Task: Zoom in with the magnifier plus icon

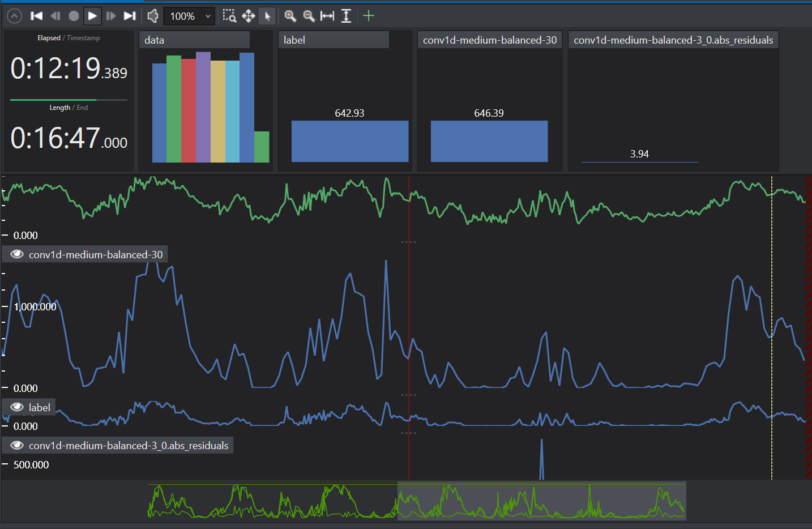Action: click(x=290, y=16)
